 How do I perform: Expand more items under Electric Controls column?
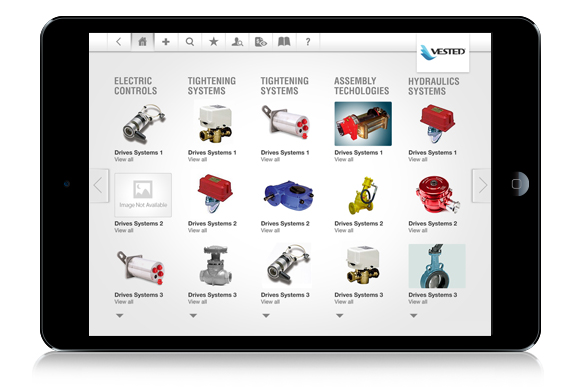(x=119, y=316)
